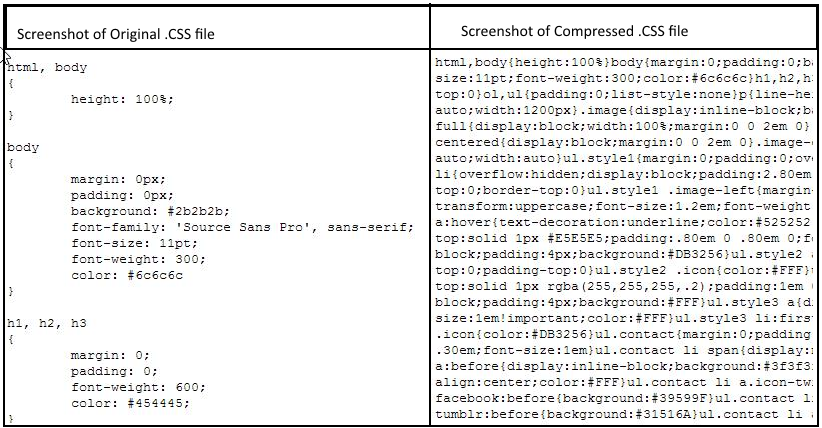Click the "height: 100%;" declaration
The image size is (822, 428).
pyautogui.click(x=122, y=100)
